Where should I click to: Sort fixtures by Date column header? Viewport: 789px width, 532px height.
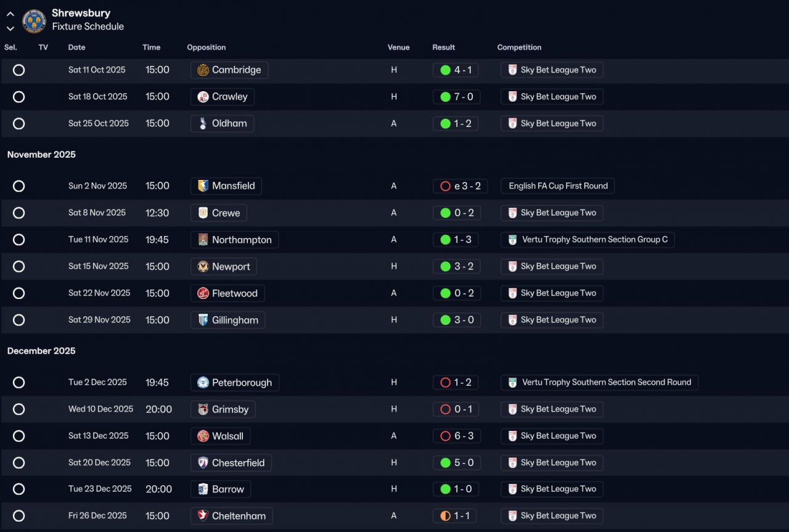[x=76, y=47]
